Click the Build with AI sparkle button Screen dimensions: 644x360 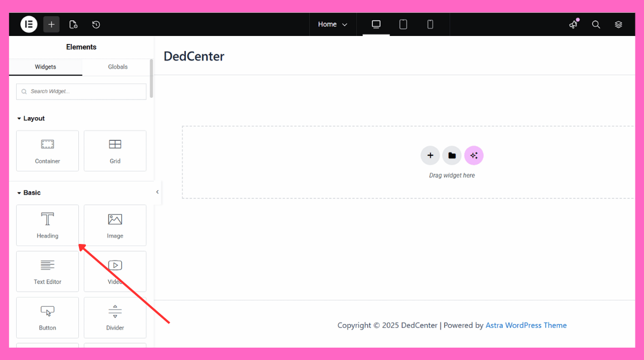click(474, 155)
